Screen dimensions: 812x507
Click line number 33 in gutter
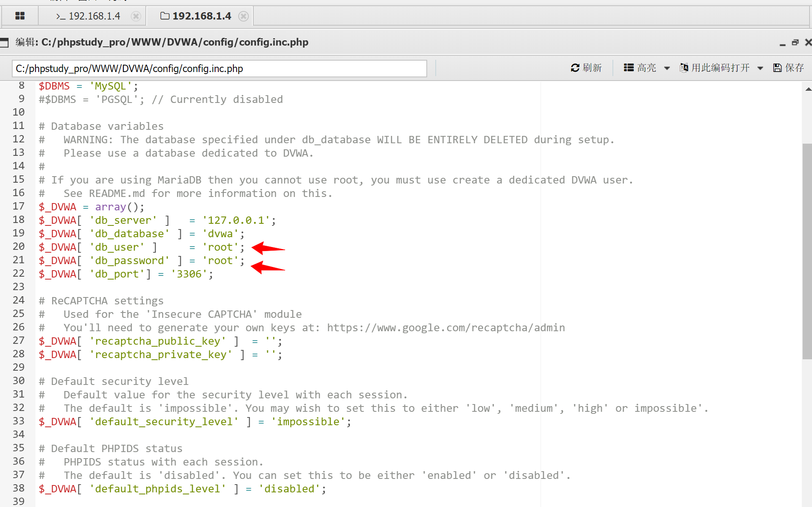click(19, 421)
